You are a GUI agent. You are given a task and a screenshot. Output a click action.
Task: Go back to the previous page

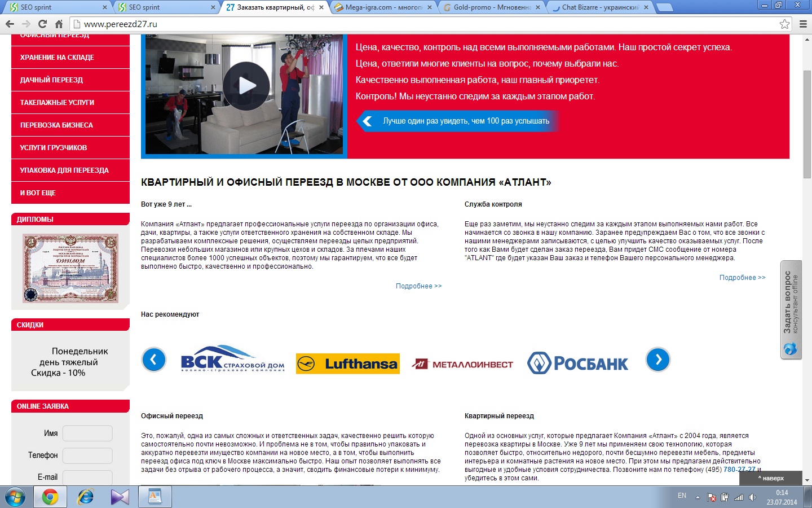point(10,24)
